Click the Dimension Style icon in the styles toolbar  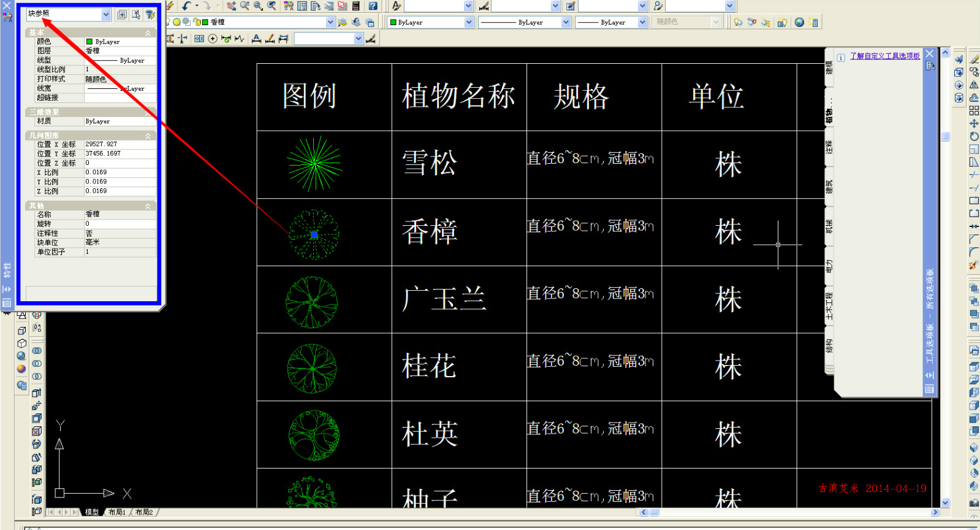[x=484, y=6]
